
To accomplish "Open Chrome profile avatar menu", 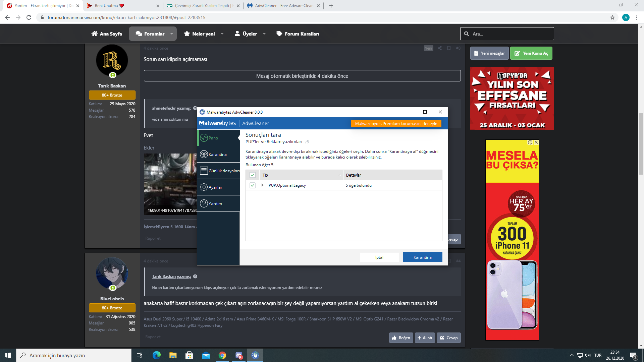I will click(x=626, y=17).
